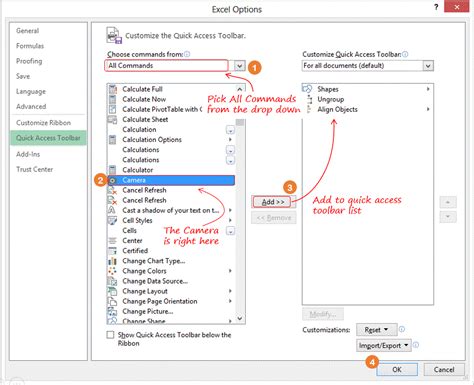The image size is (474, 385).
Task: Expand the Cell Styles submenu arrow
Action: [x=230, y=220]
